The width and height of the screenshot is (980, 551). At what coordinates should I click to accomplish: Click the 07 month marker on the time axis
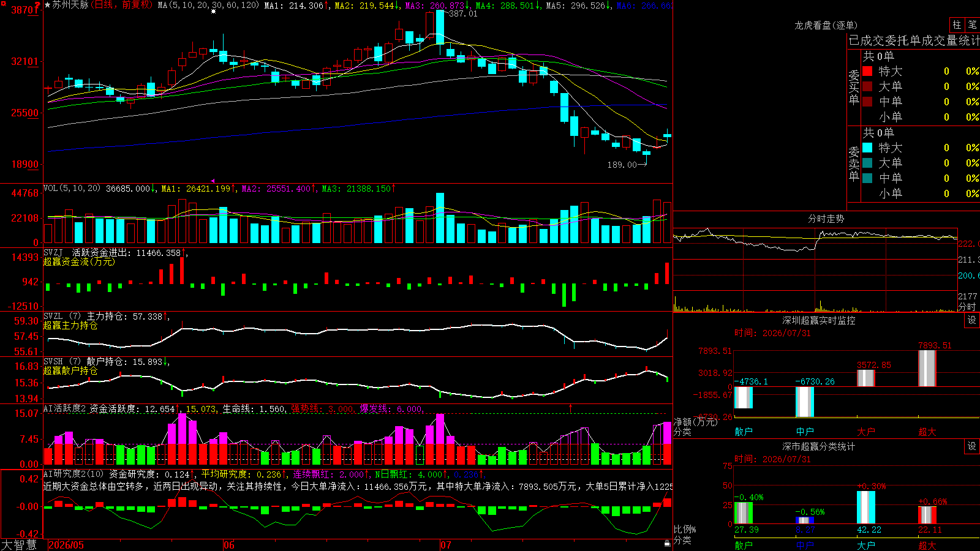click(446, 545)
